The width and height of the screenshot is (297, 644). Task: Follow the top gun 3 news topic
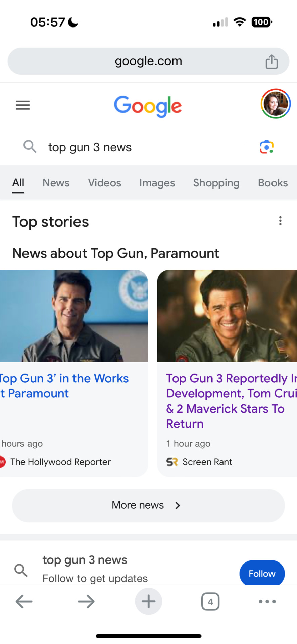pyautogui.click(x=262, y=573)
